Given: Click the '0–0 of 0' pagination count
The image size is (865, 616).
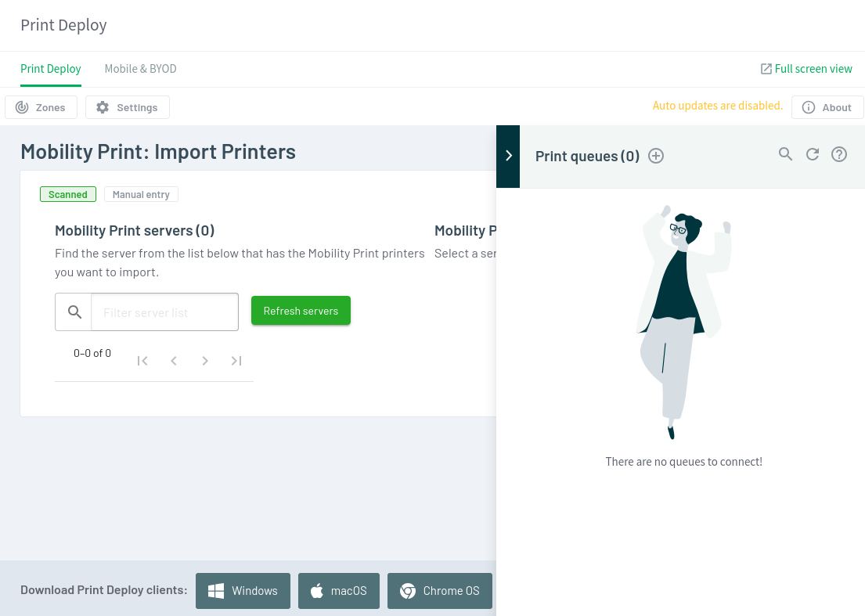Looking at the screenshot, I should [x=92, y=353].
